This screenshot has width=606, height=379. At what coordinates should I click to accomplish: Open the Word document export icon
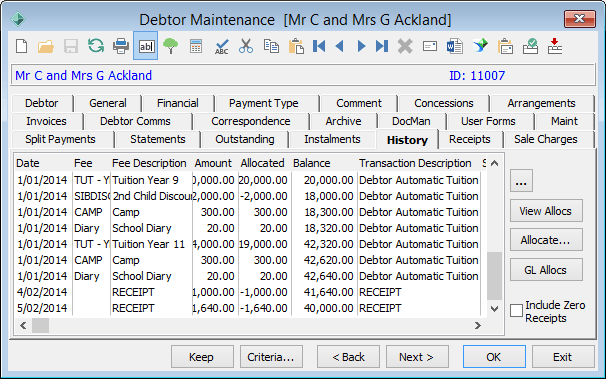(x=454, y=46)
